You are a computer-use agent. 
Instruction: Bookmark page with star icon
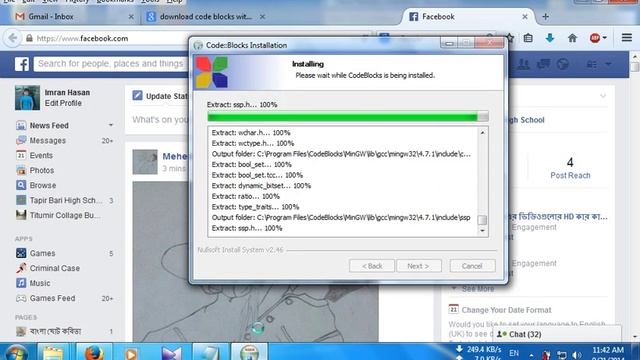510,38
